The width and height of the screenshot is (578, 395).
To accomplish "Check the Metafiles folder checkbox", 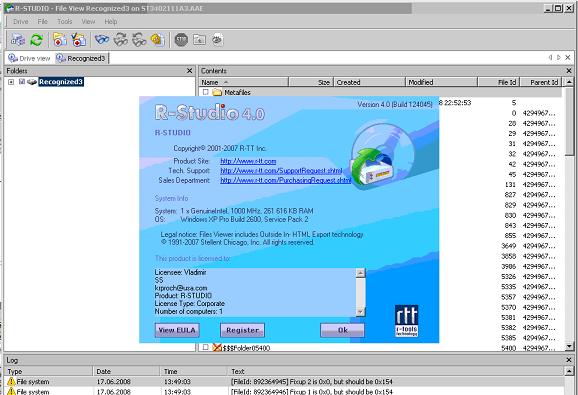I will (206, 92).
